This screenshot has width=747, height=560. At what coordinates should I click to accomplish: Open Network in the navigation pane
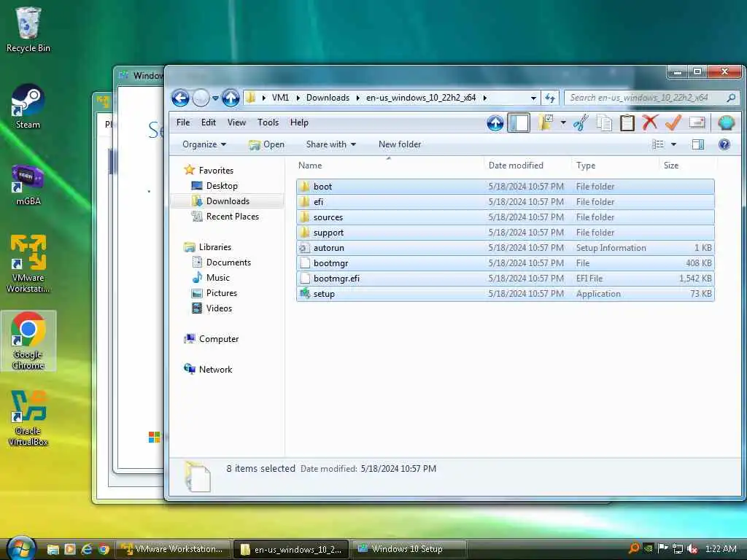point(208,369)
